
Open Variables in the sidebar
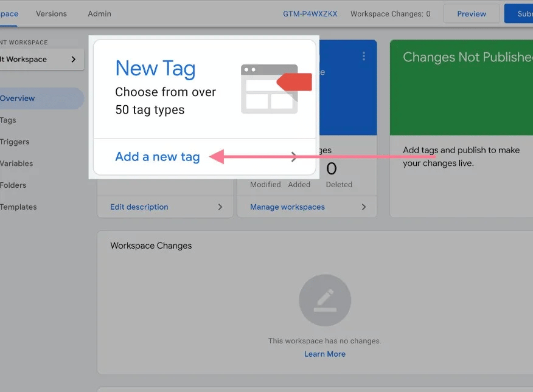coord(16,163)
